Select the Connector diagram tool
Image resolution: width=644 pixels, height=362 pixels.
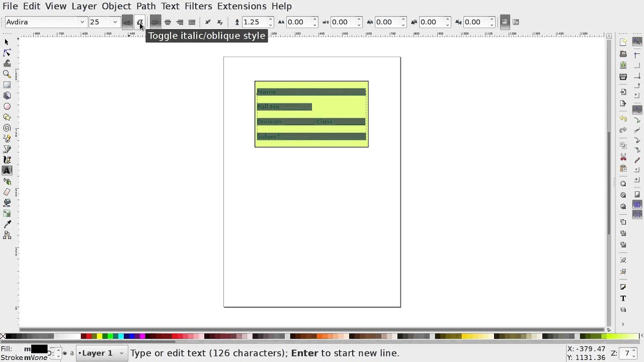[x=7, y=235]
